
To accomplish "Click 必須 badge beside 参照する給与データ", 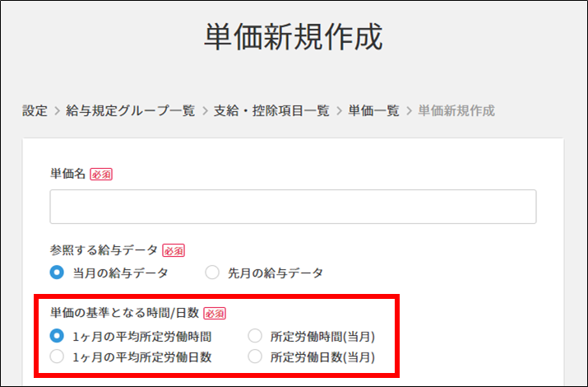I will tap(174, 251).
